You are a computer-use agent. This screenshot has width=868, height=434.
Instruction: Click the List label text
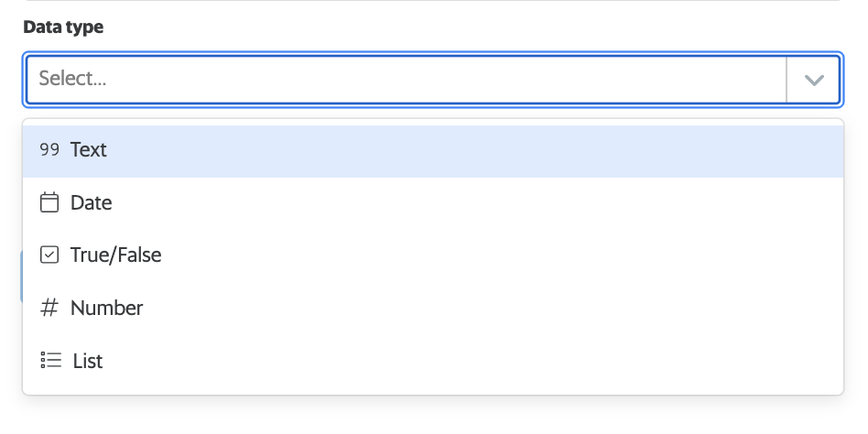pos(88,361)
